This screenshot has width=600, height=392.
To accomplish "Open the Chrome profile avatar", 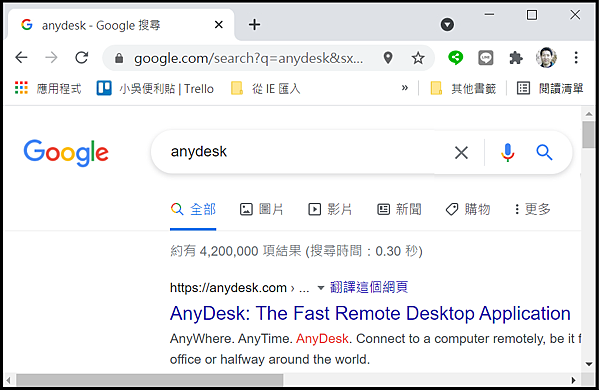I will point(546,58).
